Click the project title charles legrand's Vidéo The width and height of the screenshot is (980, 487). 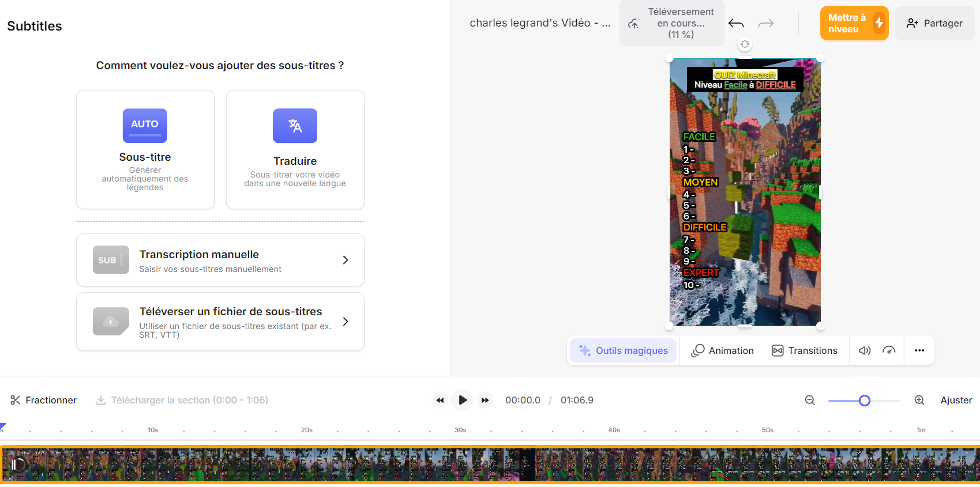click(540, 23)
